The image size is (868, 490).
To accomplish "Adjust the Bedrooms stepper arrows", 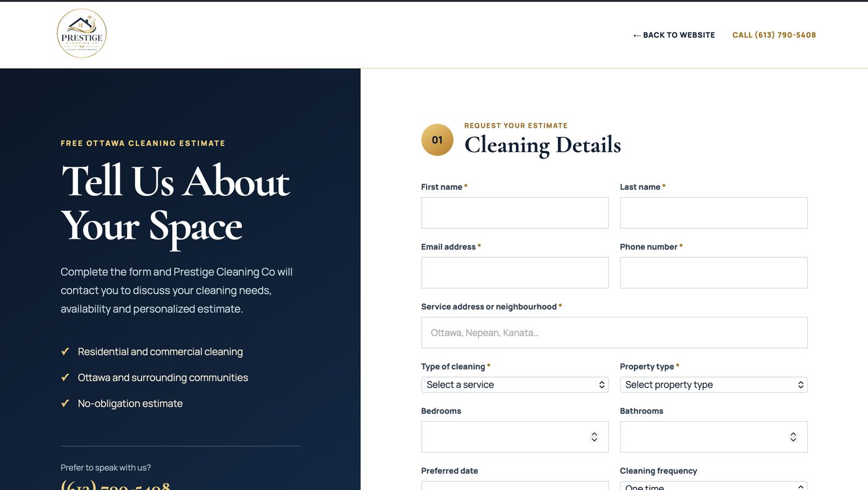I will [594, 437].
